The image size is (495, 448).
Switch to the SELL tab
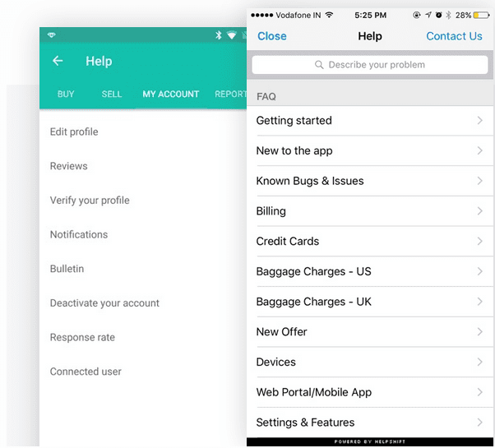pyautogui.click(x=112, y=94)
